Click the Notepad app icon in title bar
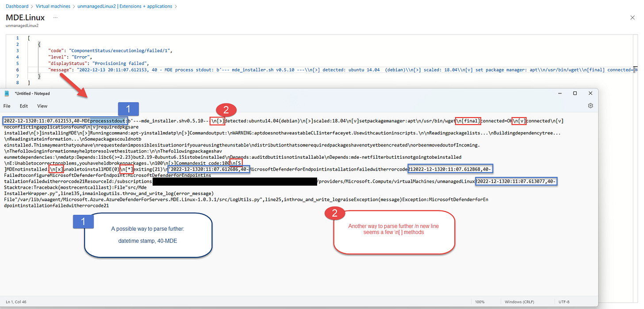Image resolution: width=644 pixels, height=309 pixels. click(x=7, y=94)
